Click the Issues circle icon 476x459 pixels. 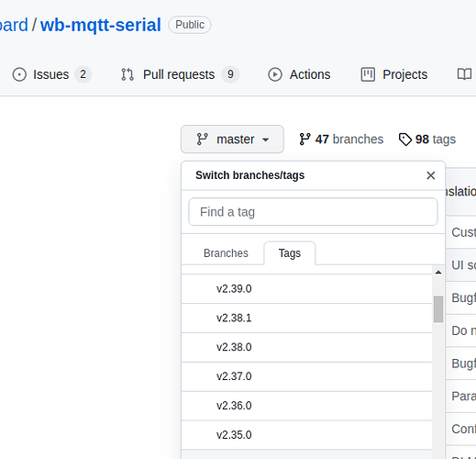[x=19, y=74]
